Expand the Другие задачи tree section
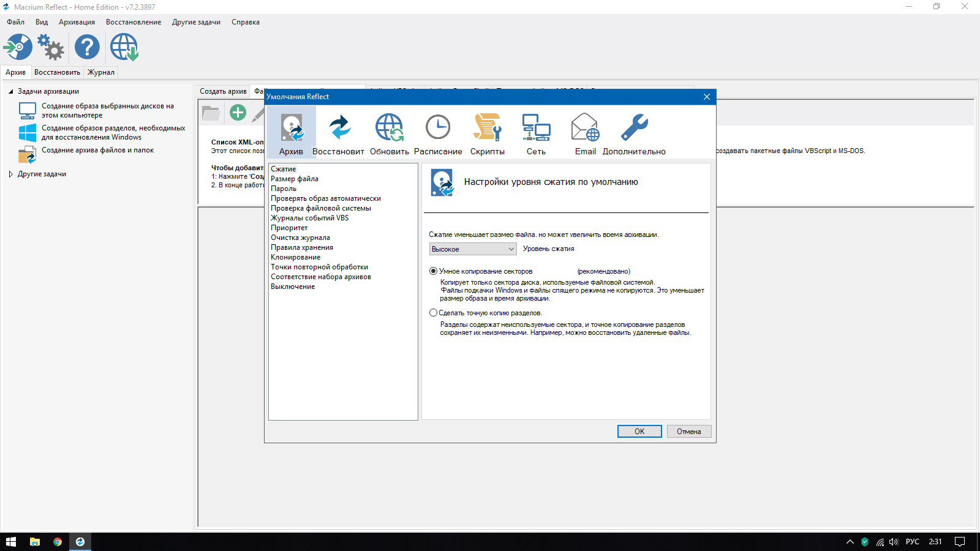 point(10,174)
